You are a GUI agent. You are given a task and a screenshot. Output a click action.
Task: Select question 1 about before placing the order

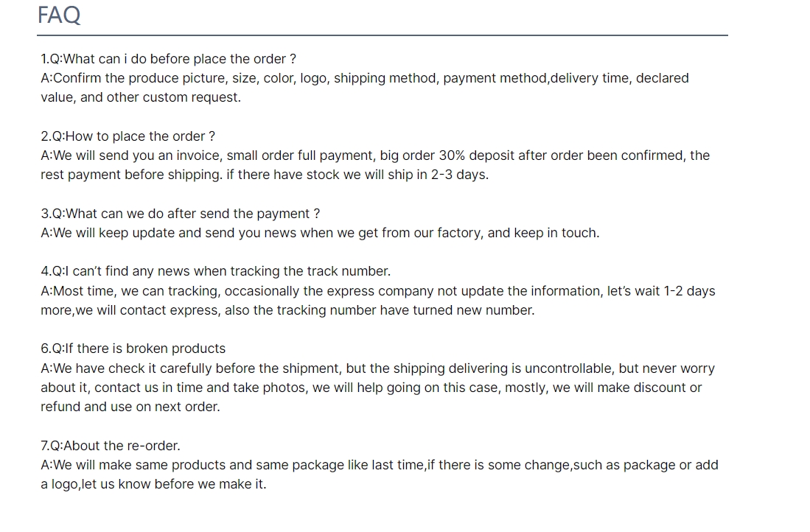pyautogui.click(x=168, y=59)
